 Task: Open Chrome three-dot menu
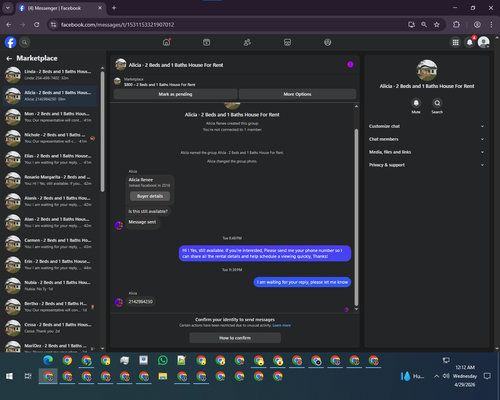tap(491, 25)
